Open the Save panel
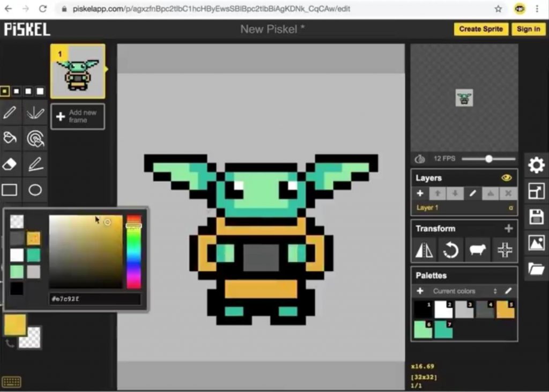Image resolution: width=549 pixels, height=392 pixels. pyautogui.click(x=536, y=217)
